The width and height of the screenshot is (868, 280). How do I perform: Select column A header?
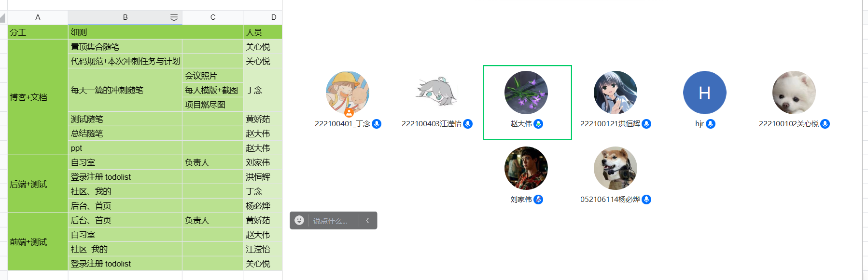pyautogui.click(x=38, y=17)
